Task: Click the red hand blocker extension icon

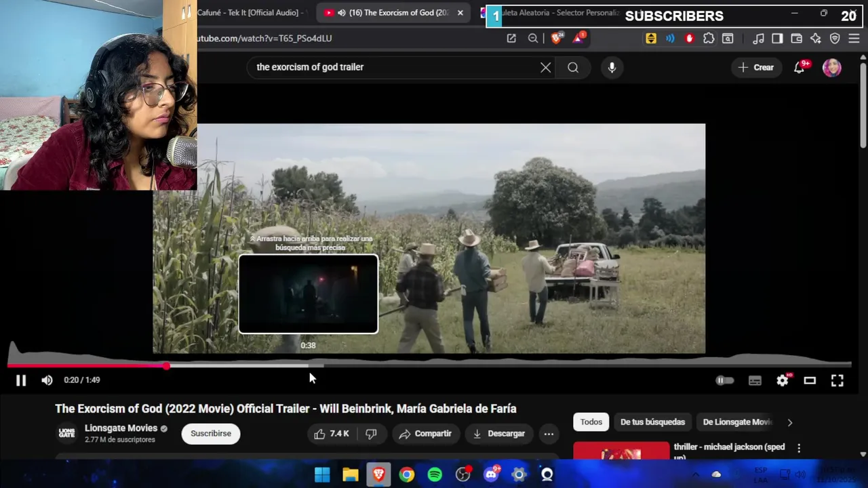Action: tap(690, 39)
